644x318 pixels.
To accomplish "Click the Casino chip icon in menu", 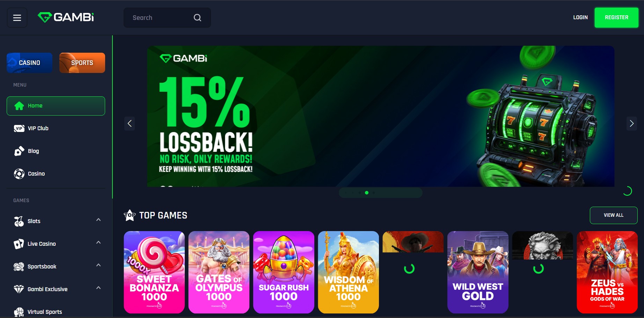I will (x=19, y=174).
